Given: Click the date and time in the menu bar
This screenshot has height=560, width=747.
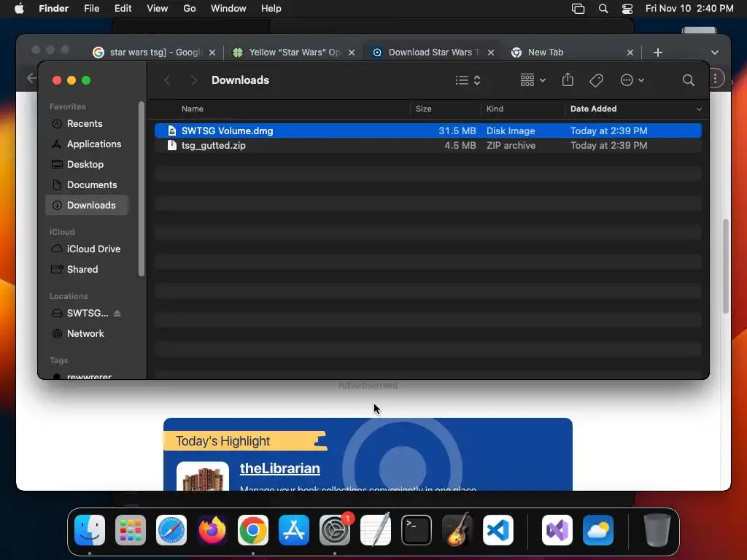Looking at the screenshot, I should click(689, 9).
